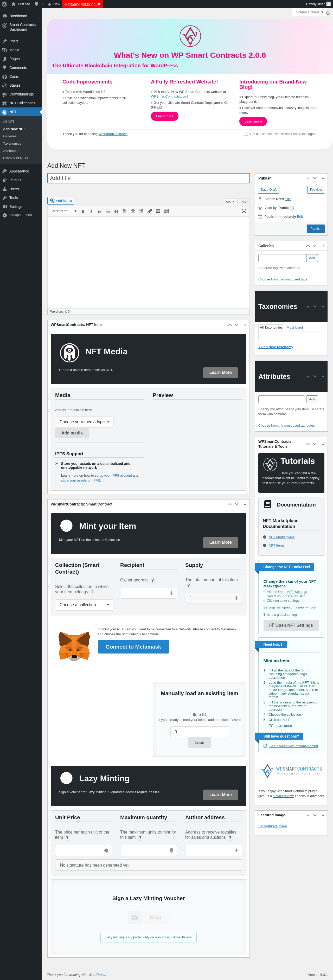Toggle the Galleries panel collapse arrow
This screenshot has height=980, width=333.
[323, 246]
